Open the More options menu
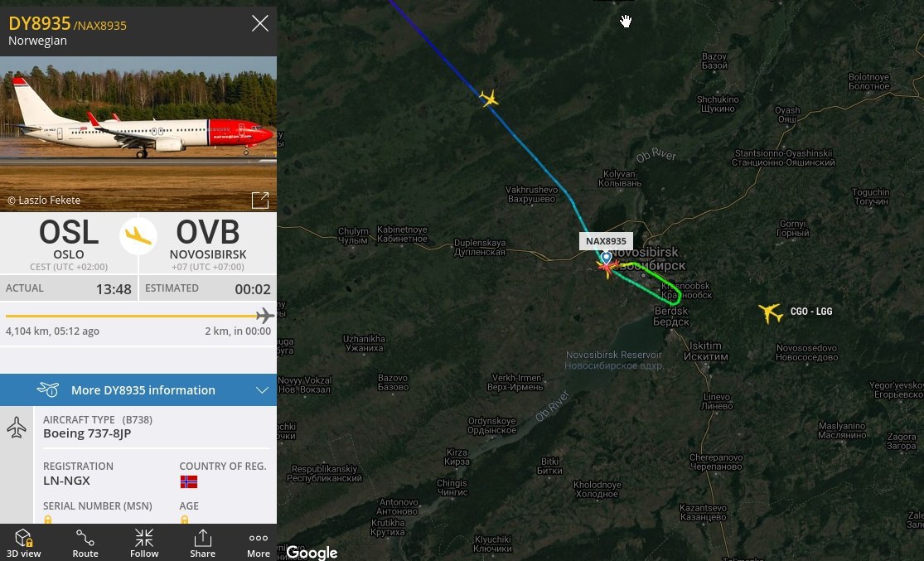 tap(258, 543)
